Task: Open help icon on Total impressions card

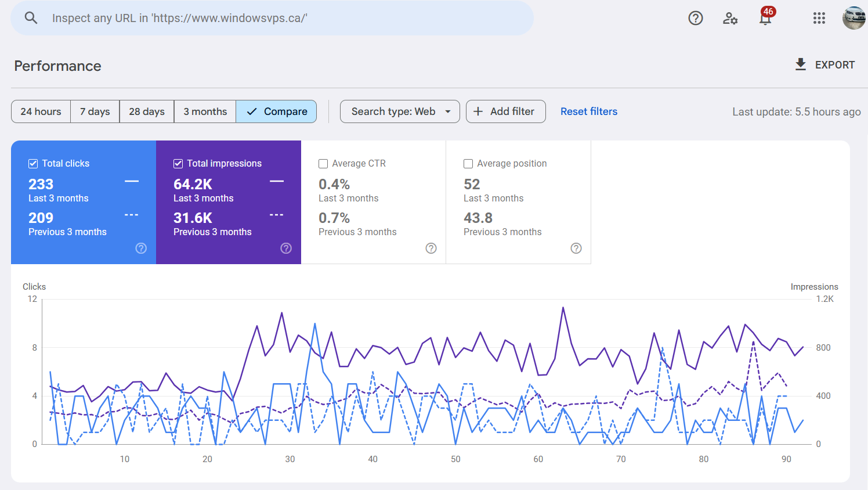Action: (x=286, y=248)
